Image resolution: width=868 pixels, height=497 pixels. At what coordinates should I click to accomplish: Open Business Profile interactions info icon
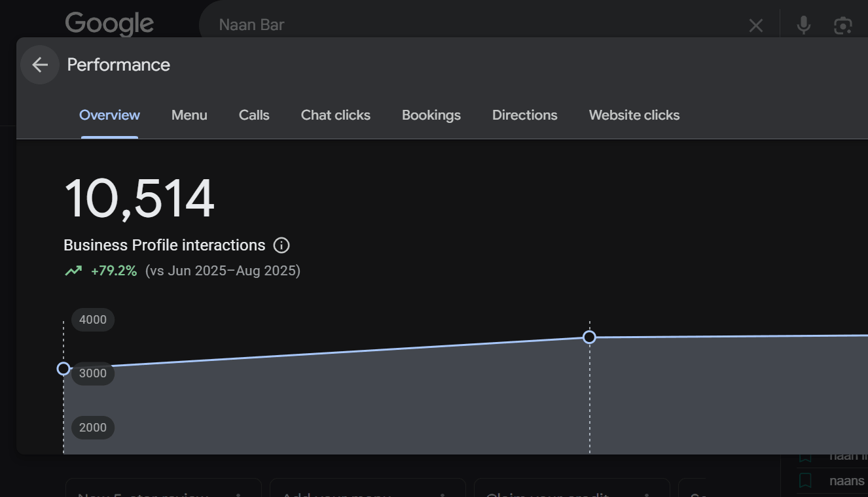281,245
